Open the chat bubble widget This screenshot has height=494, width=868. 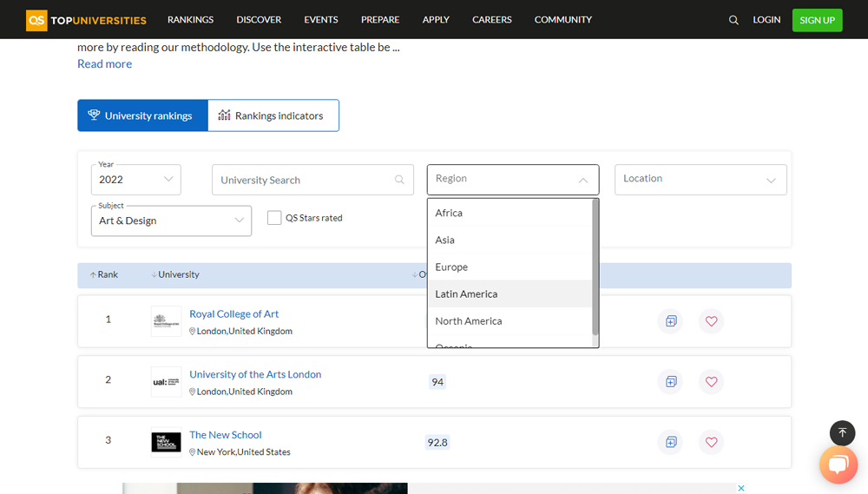click(838, 464)
